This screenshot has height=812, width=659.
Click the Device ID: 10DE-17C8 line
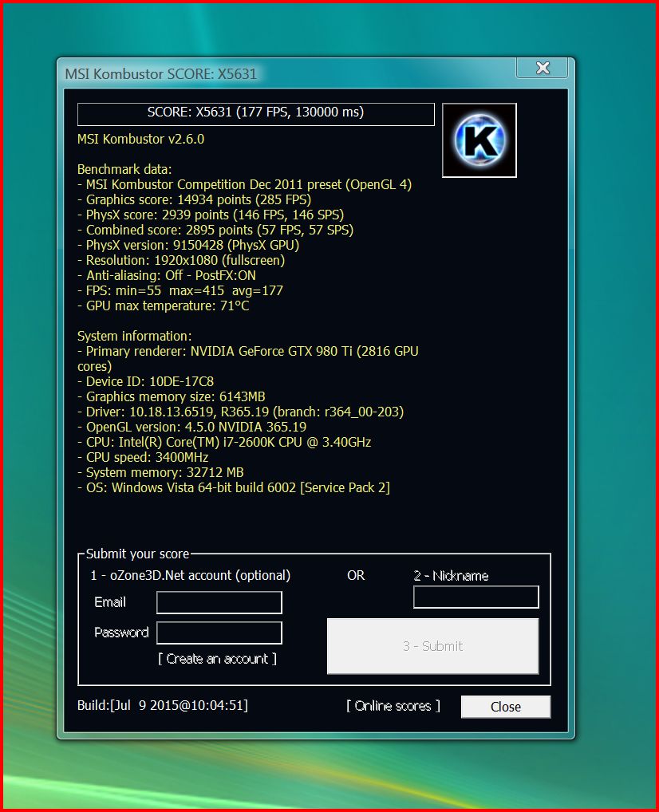pyautogui.click(x=145, y=381)
